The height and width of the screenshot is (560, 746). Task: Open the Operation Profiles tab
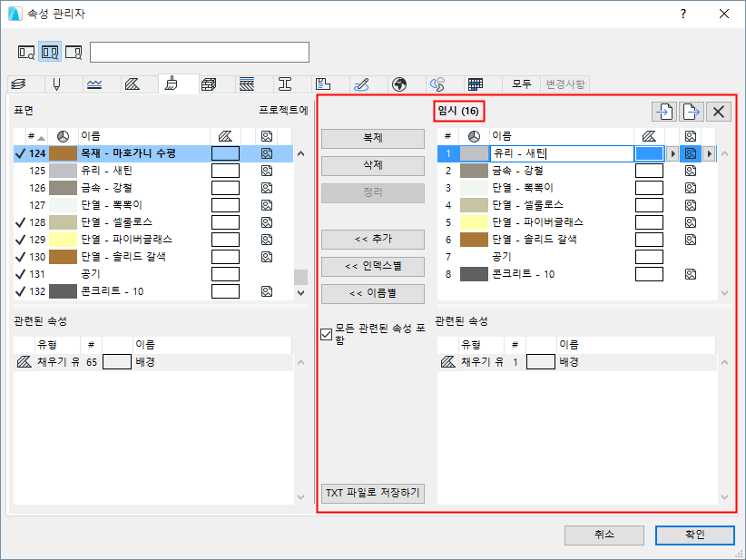[437, 84]
